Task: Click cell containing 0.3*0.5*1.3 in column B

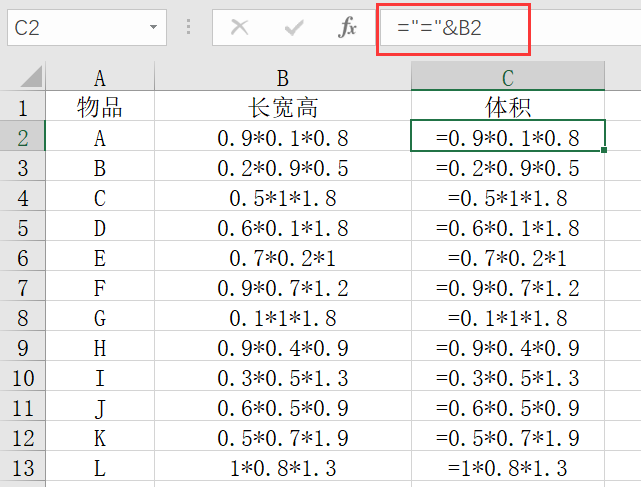Action: click(x=283, y=376)
